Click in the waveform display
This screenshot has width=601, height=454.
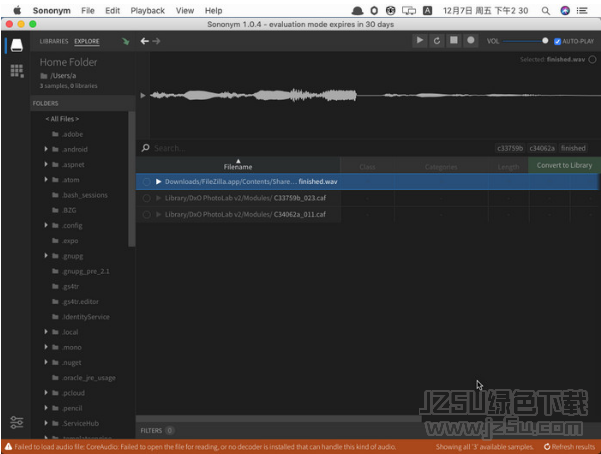(x=375, y=95)
